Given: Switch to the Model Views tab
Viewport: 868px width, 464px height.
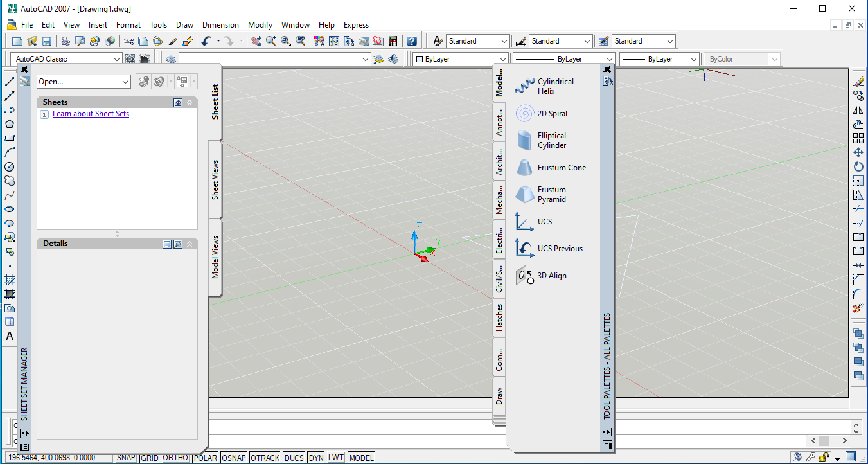Looking at the screenshot, I should pyautogui.click(x=215, y=257).
